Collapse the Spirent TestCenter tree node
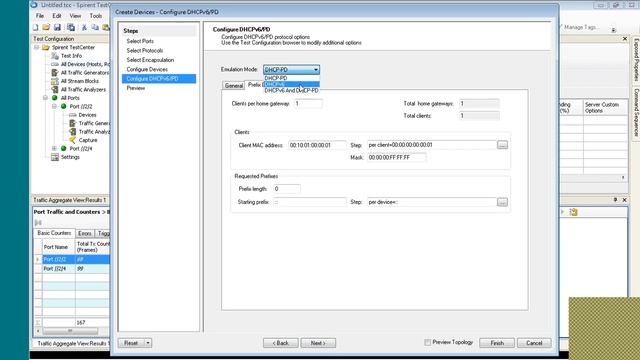This screenshot has height=360, width=640. click(37, 47)
